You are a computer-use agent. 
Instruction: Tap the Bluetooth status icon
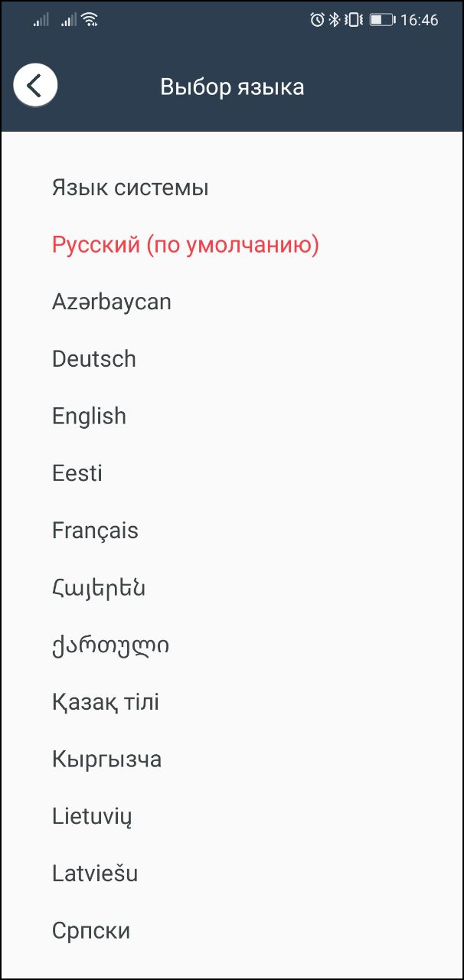click(335, 21)
